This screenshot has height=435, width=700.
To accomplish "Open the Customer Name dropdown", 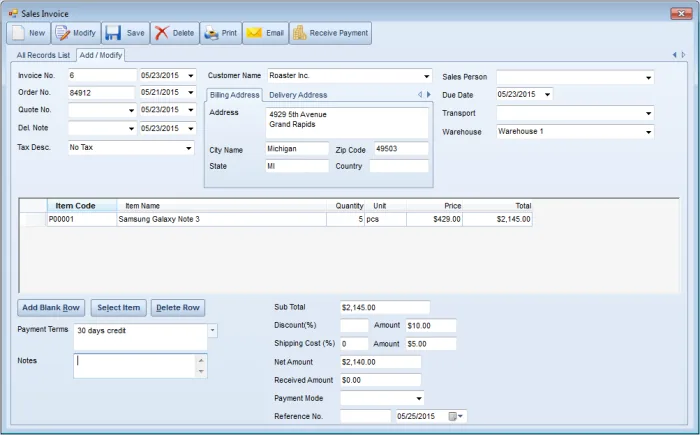I will tap(427, 76).
